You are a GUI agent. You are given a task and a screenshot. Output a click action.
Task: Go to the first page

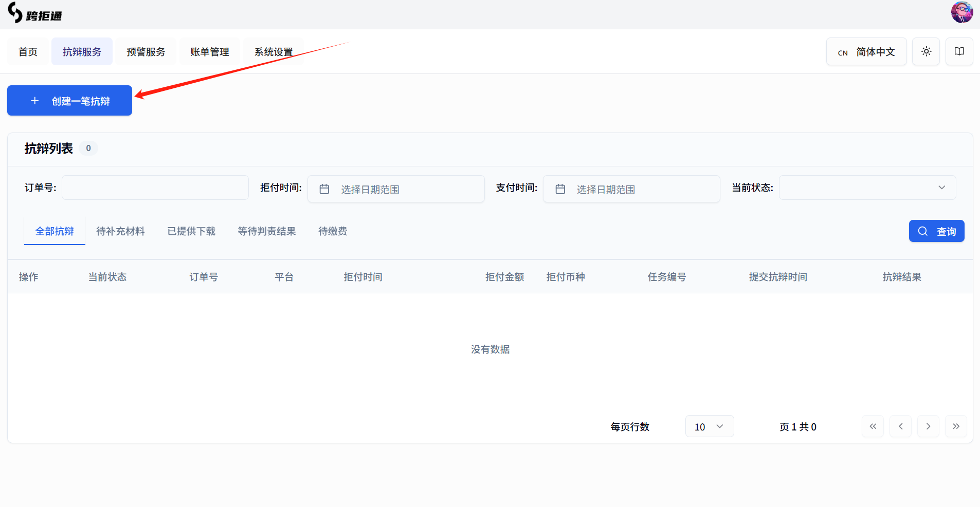(873, 426)
